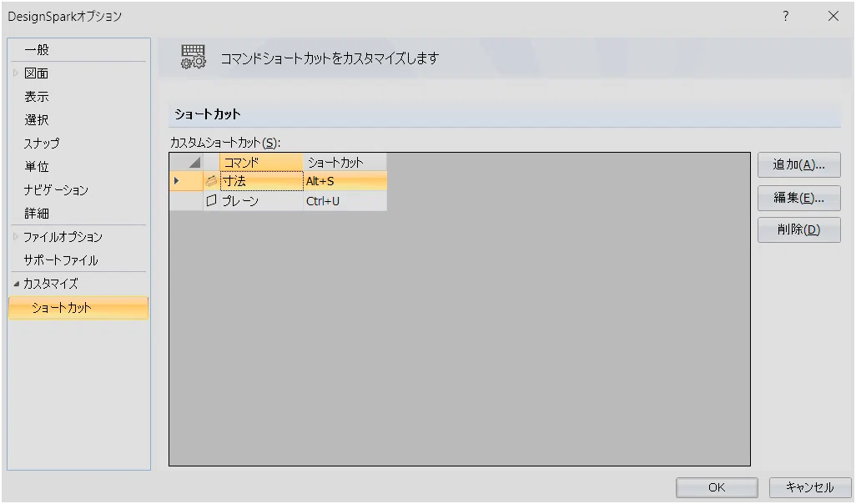Click the キャンセル button
Image resolution: width=856 pixels, height=504 pixels.
point(809,487)
